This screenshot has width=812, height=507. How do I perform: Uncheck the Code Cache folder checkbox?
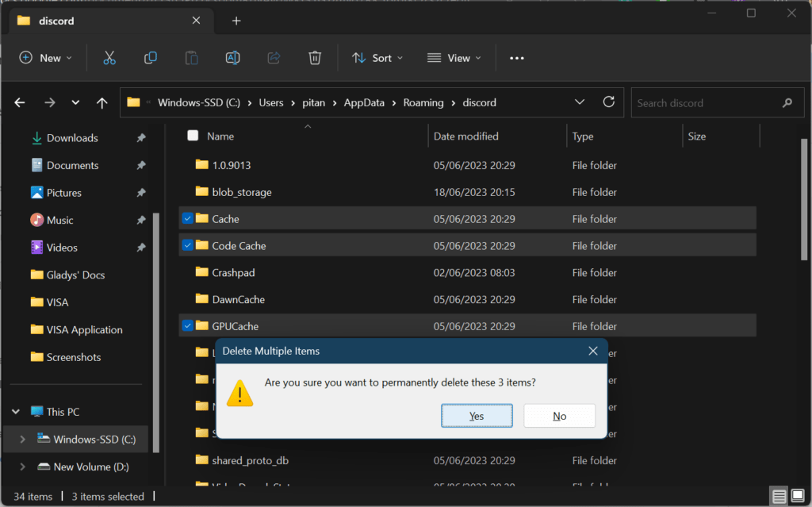pos(187,245)
